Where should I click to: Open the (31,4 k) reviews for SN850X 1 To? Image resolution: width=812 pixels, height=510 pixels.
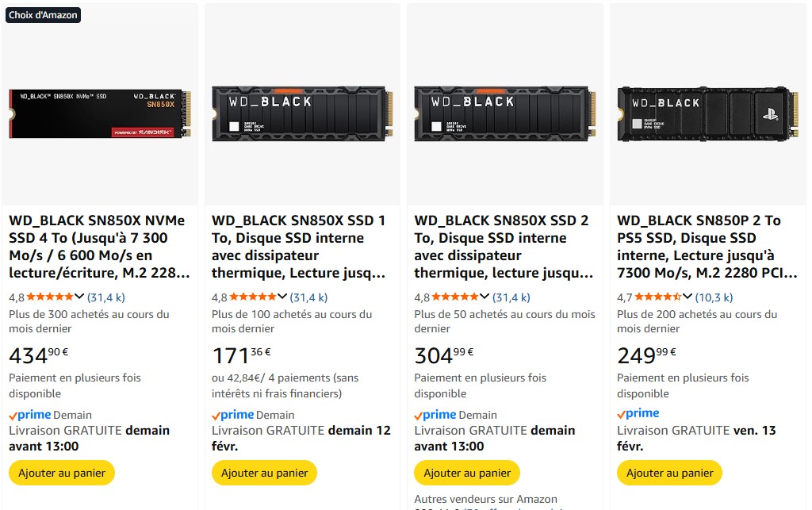[x=308, y=297]
